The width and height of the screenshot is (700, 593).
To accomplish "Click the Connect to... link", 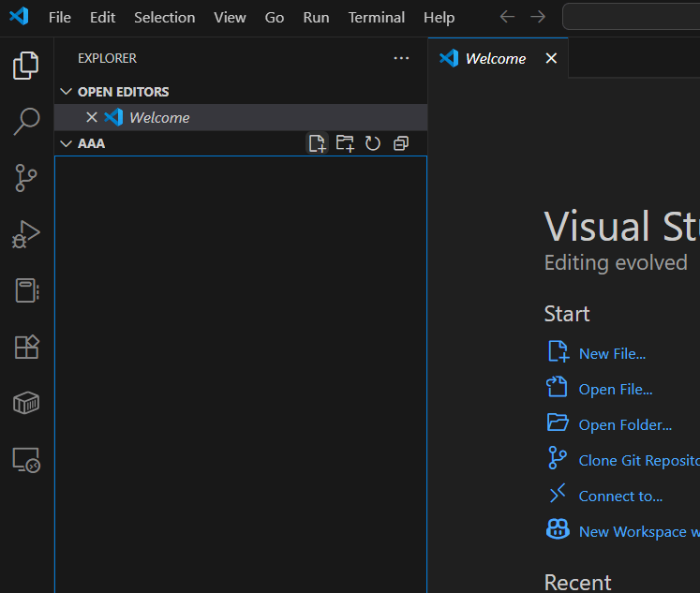I will click(620, 496).
